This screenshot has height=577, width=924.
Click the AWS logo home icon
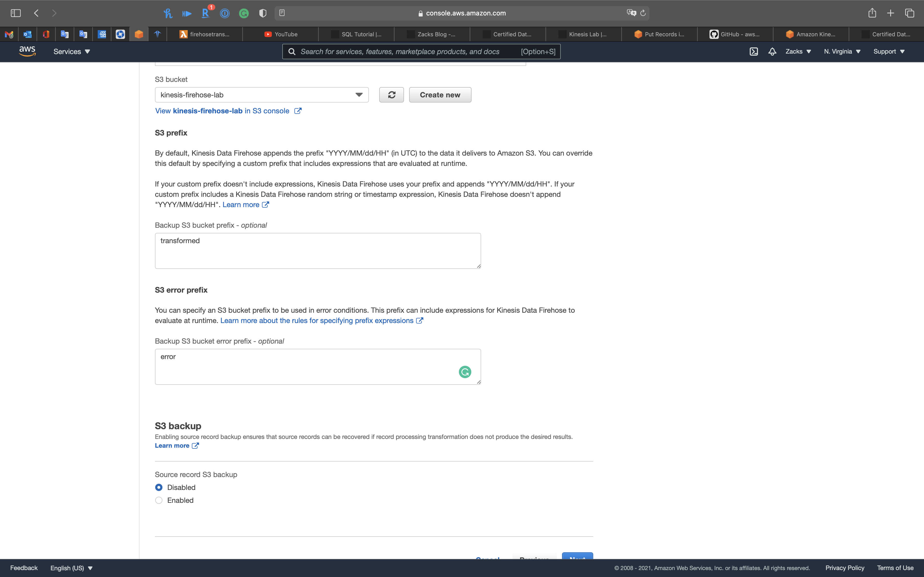(x=27, y=51)
